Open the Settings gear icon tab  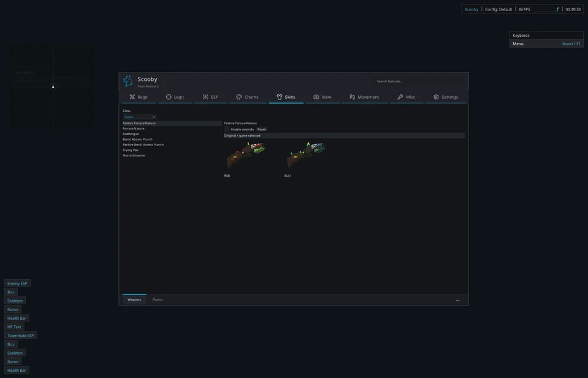(446, 97)
